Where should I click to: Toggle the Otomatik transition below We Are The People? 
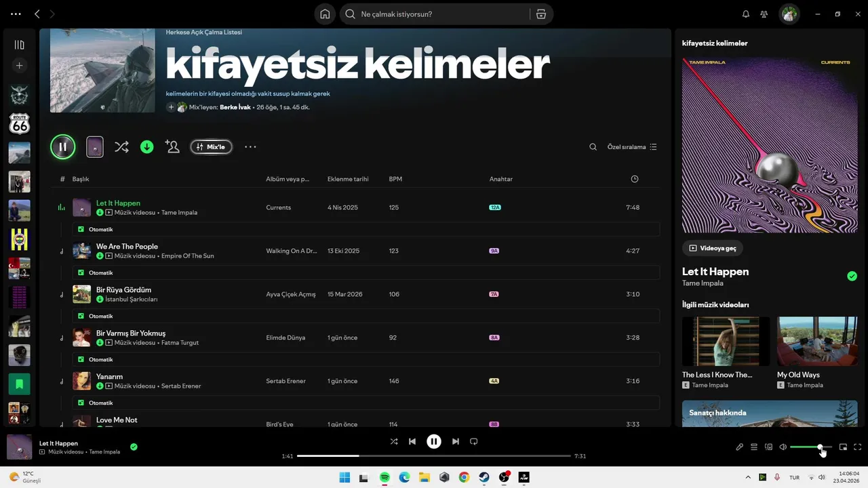[366, 272]
